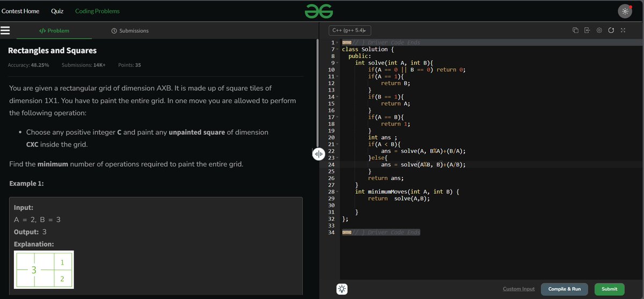Open the Quiz section

click(x=57, y=11)
